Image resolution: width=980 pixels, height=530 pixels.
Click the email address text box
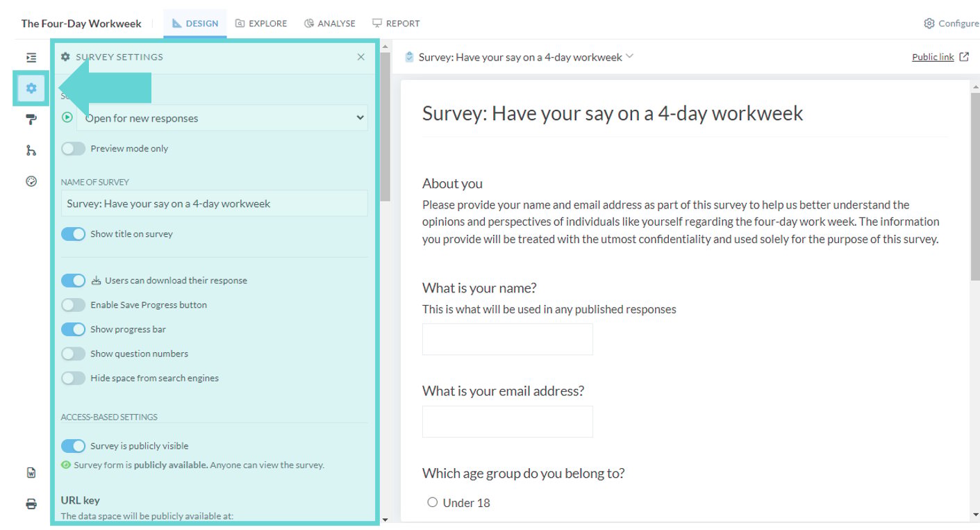tap(508, 422)
